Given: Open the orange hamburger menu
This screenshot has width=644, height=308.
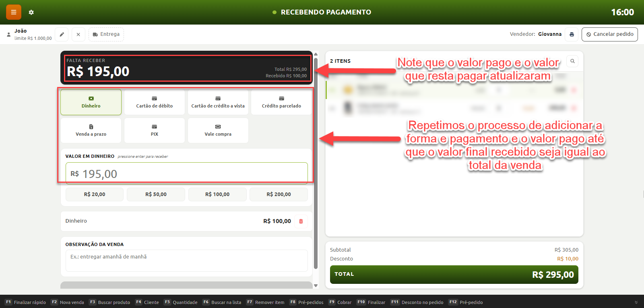Looking at the screenshot, I should [13, 12].
